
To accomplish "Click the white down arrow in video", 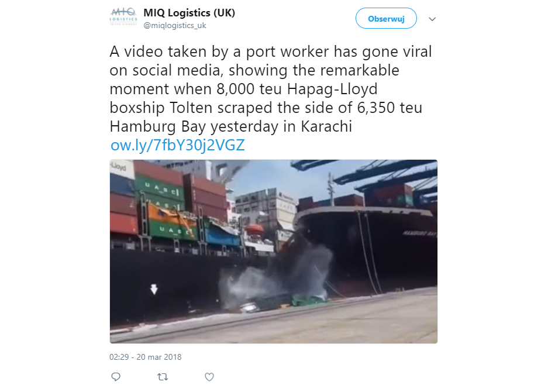I will point(154,289).
